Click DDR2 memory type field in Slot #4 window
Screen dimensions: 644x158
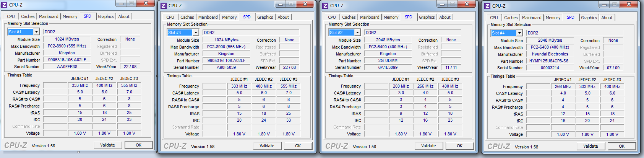574,33
